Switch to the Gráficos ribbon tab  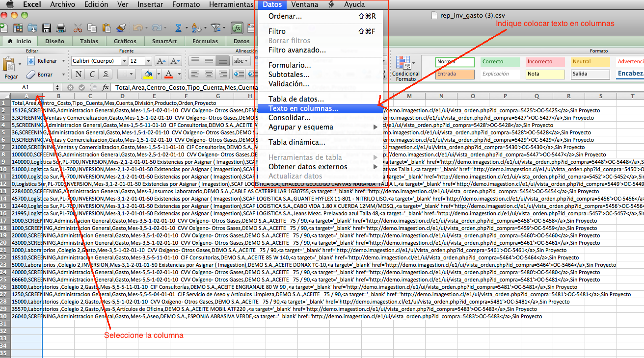click(x=125, y=41)
